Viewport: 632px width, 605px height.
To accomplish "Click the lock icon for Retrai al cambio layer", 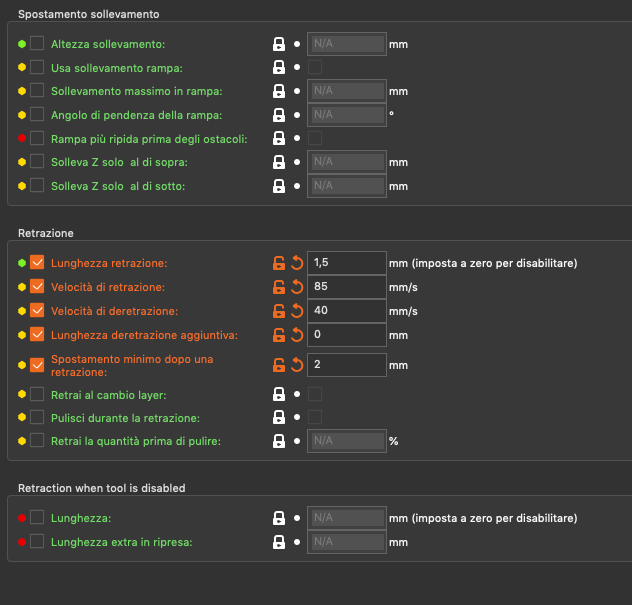I will pos(280,394).
